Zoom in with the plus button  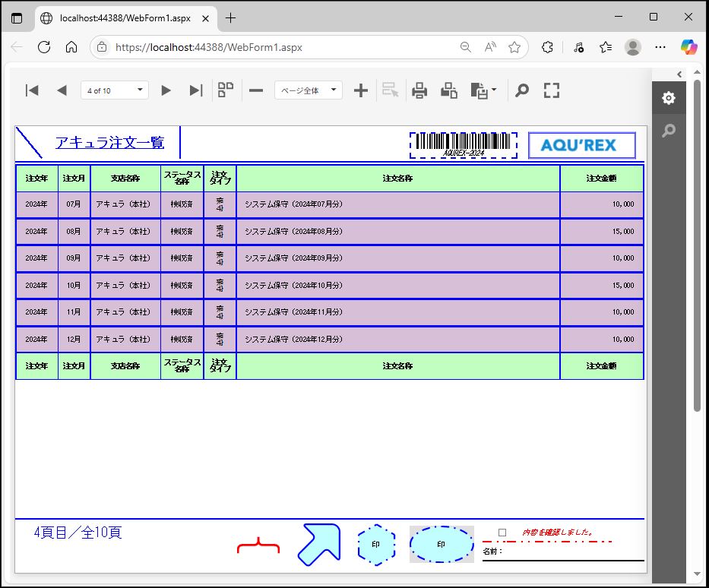(361, 90)
